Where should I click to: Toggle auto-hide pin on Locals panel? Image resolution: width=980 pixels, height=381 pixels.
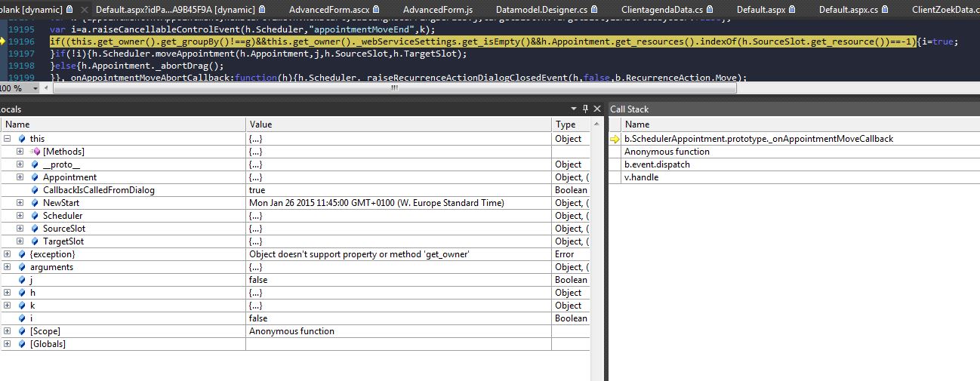coord(584,109)
